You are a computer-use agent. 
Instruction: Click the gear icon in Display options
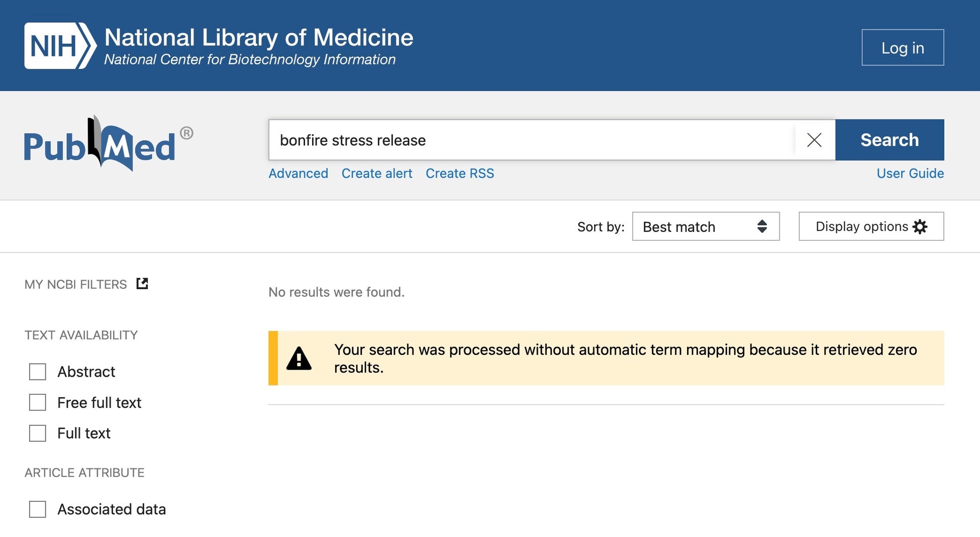[x=920, y=227]
